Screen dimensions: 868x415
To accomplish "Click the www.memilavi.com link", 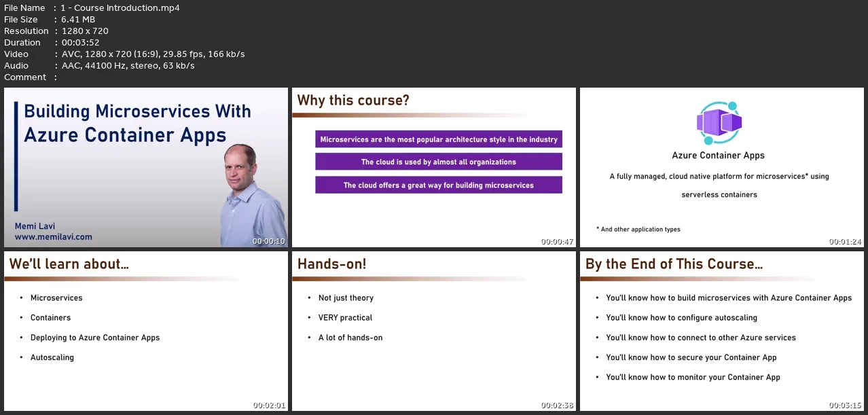I will [x=54, y=237].
